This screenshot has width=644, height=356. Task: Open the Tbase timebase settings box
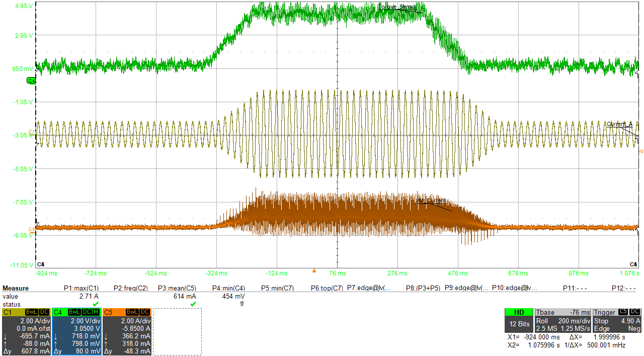(562, 320)
